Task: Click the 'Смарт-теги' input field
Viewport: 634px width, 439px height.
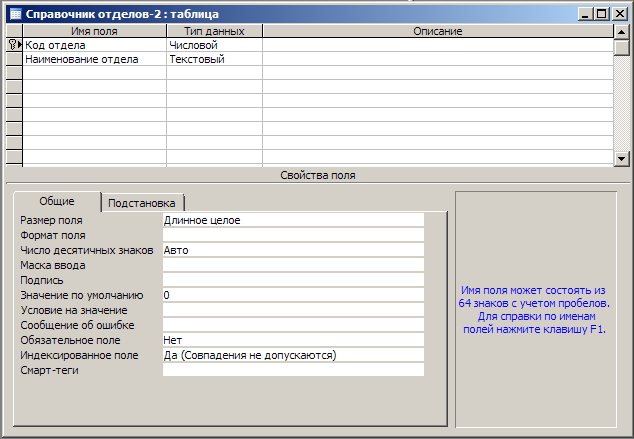Action: (294, 369)
